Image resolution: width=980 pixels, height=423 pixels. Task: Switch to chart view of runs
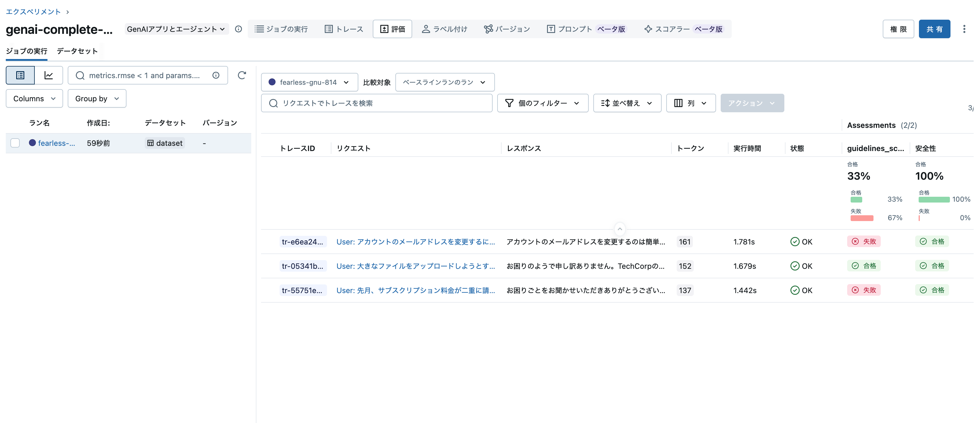(49, 75)
